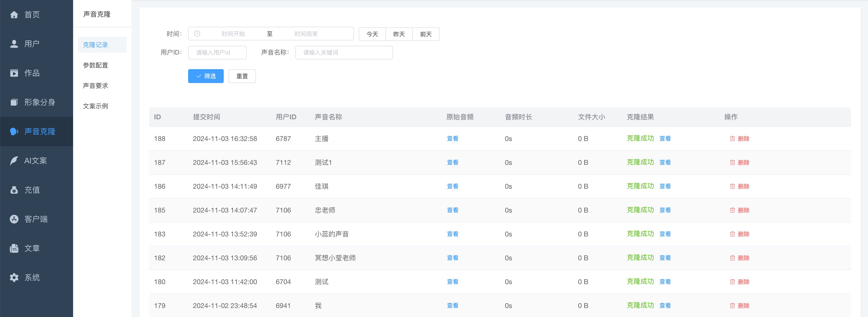
Task: Click trash icon for row 186
Action: (x=732, y=186)
